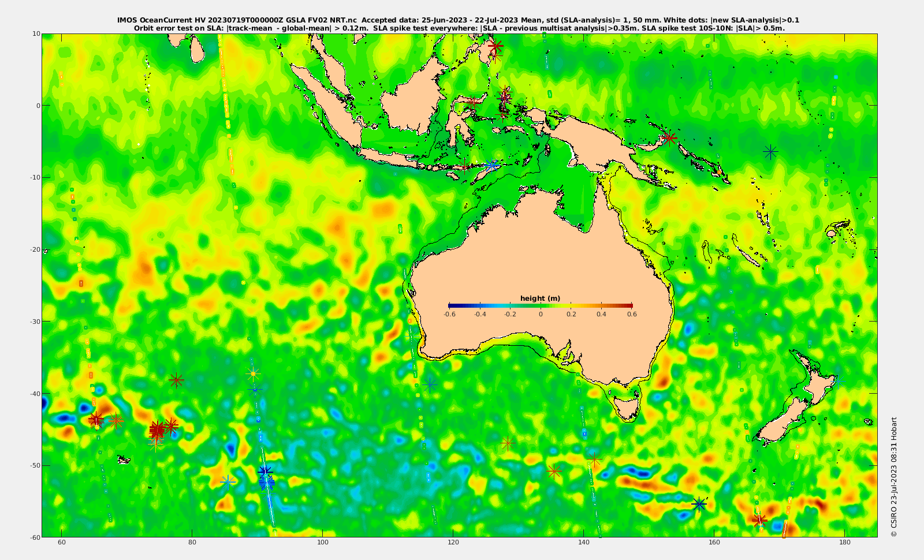Click colorbar tick label '-0.6'

(x=449, y=314)
